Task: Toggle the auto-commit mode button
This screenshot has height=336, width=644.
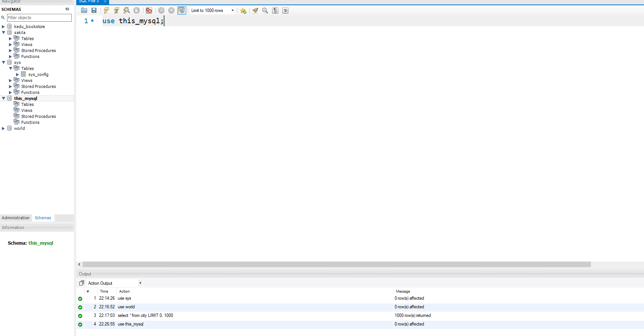Action: 182,10
